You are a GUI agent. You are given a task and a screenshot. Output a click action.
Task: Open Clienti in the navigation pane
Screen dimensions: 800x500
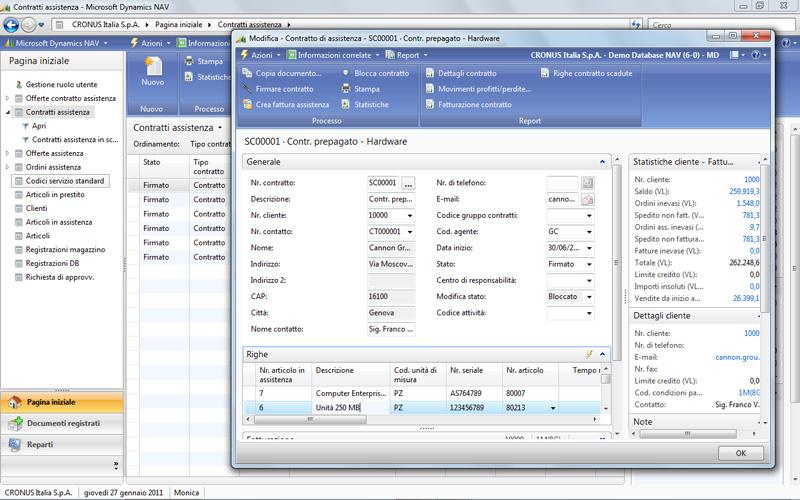[x=36, y=208]
